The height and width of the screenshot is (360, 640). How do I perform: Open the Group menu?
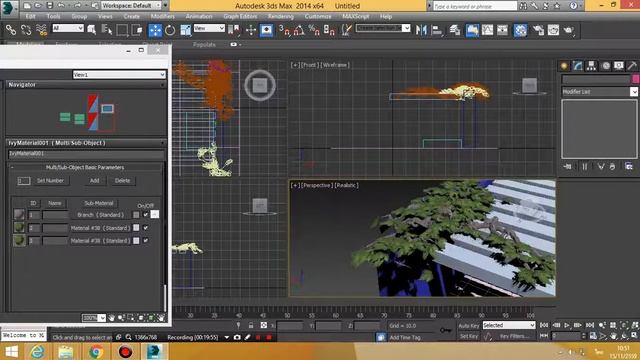[79, 16]
